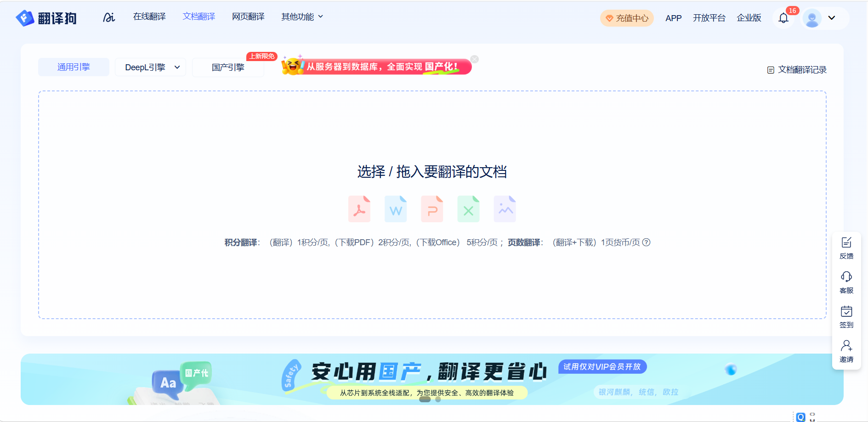This screenshot has height=422, width=868.
Task: Go to 网页翻译 page
Action: 248,17
